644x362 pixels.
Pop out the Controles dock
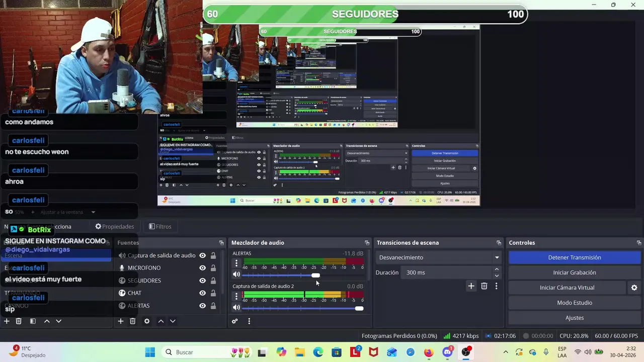(639, 243)
